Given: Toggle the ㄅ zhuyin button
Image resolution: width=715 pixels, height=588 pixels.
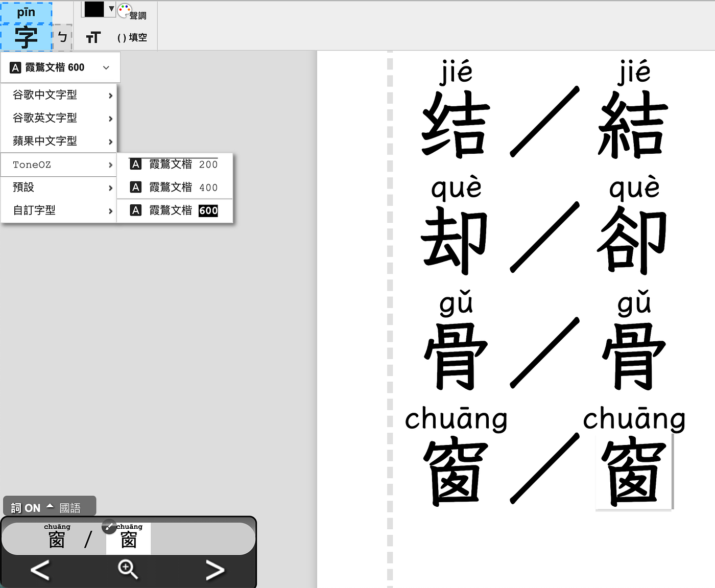Looking at the screenshot, I should [x=63, y=37].
